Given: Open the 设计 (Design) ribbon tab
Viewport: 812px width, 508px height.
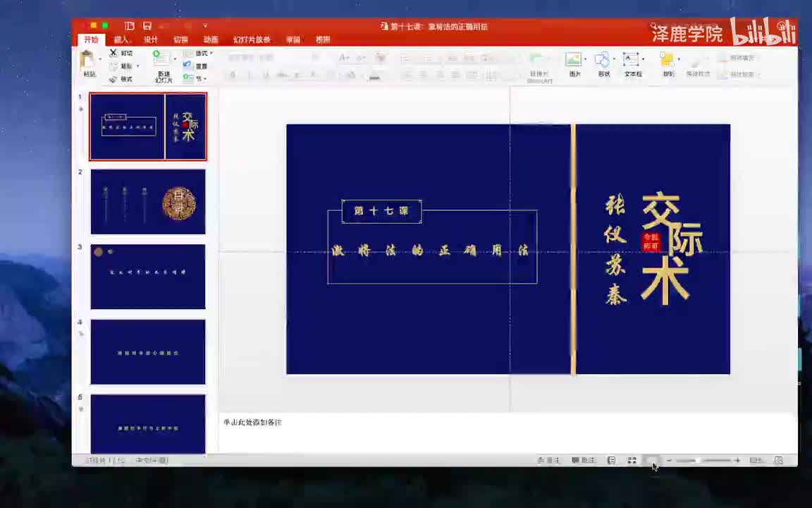Looking at the screenshot, I should click(x=151, y=40).
